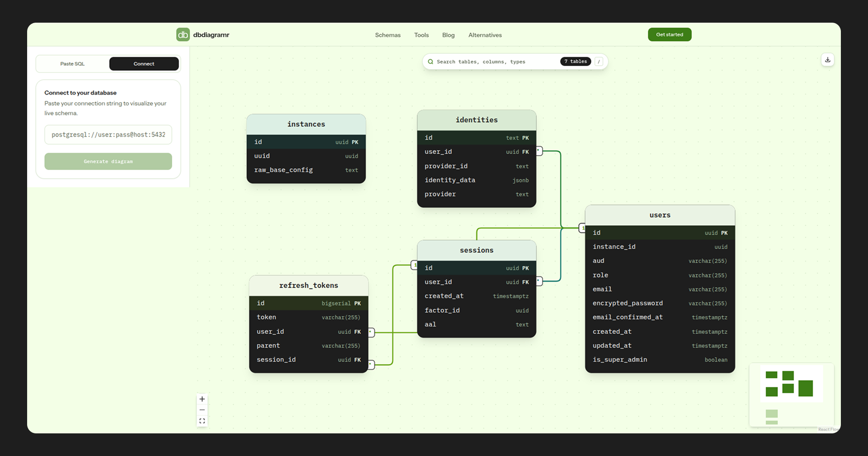Zoom out using the minus control
Viewport: 868px width, 456px height.
pyautogui.click(x=202, y=410)
